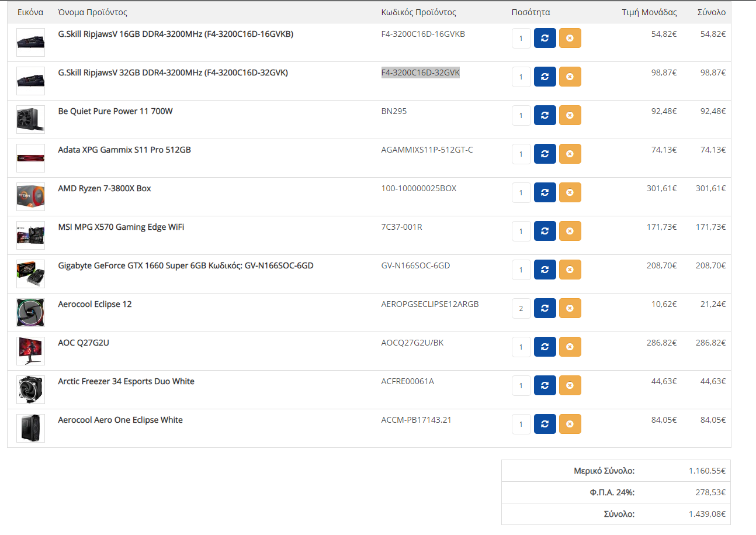Open AMD Ryzen 7-3800X box thumbnail
756x535 pixels.
31,197
